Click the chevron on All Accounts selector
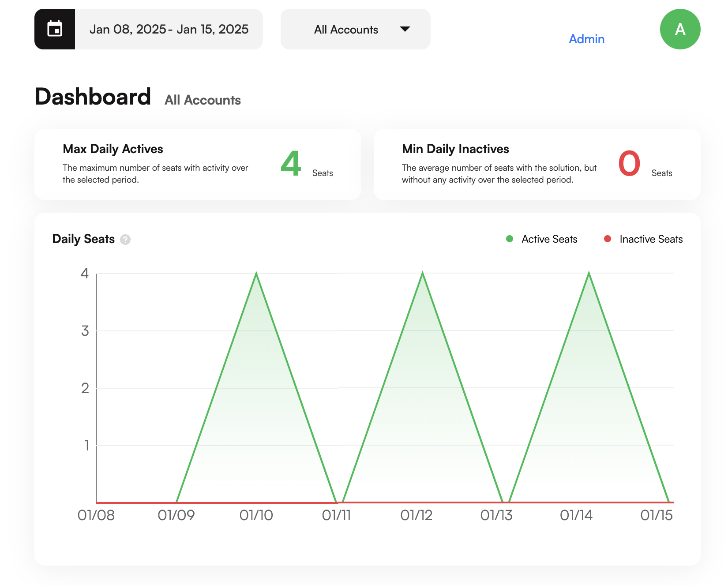 point(405,29)
